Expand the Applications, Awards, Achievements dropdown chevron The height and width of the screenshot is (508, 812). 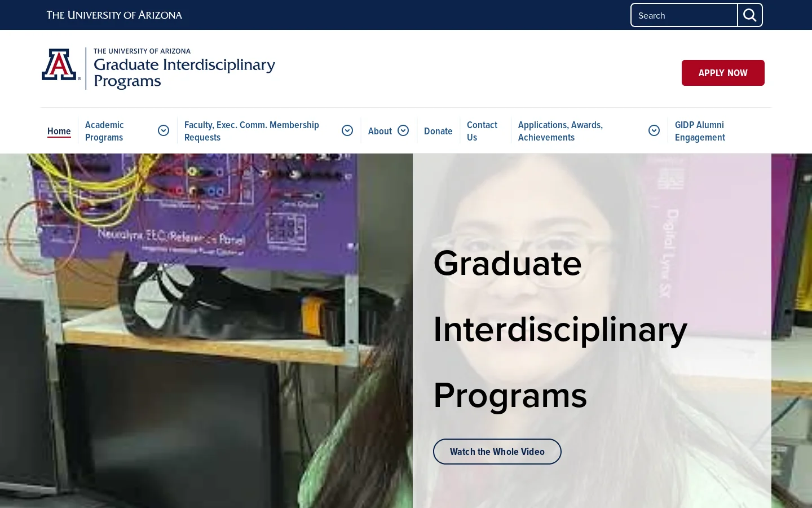click(654, 130)
